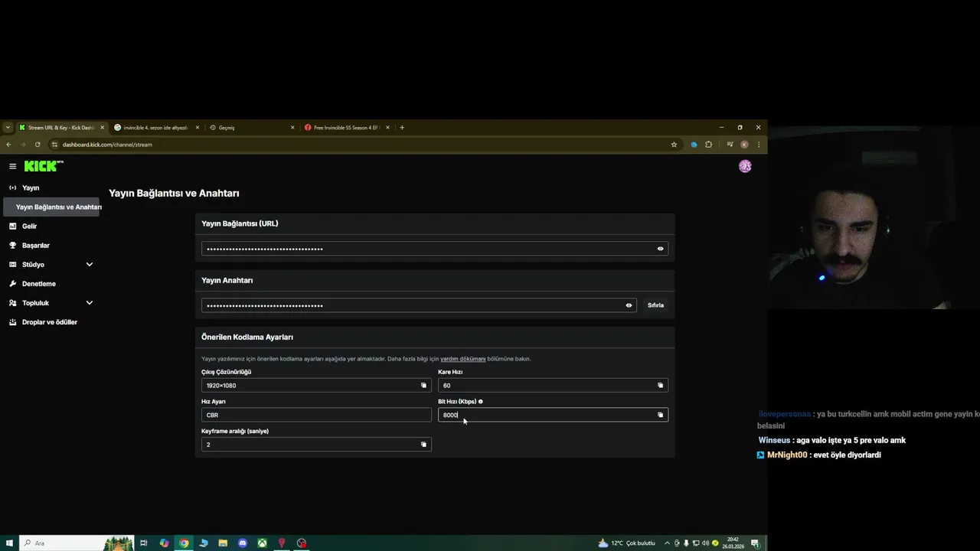Click the Sıfırla reset button
Image resolution: width=980 pixels, height=551 pixels.
tap(655, 305)
